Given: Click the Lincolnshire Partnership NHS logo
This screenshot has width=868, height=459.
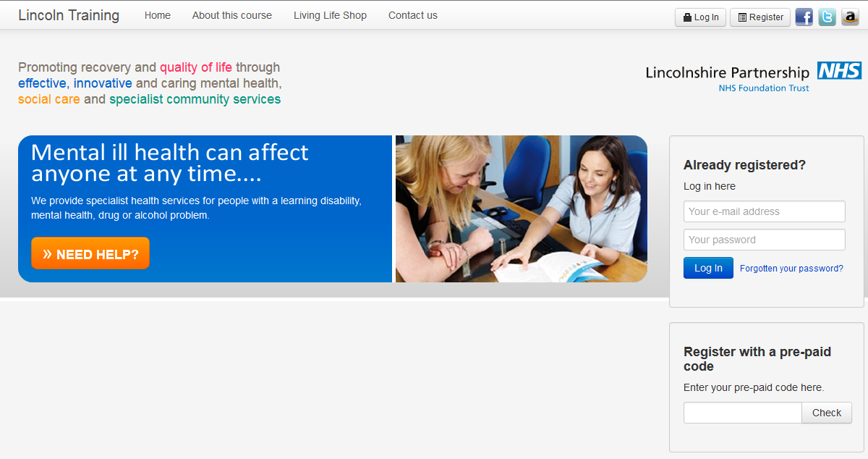Looking at the screenshot, I should point(753,77).
